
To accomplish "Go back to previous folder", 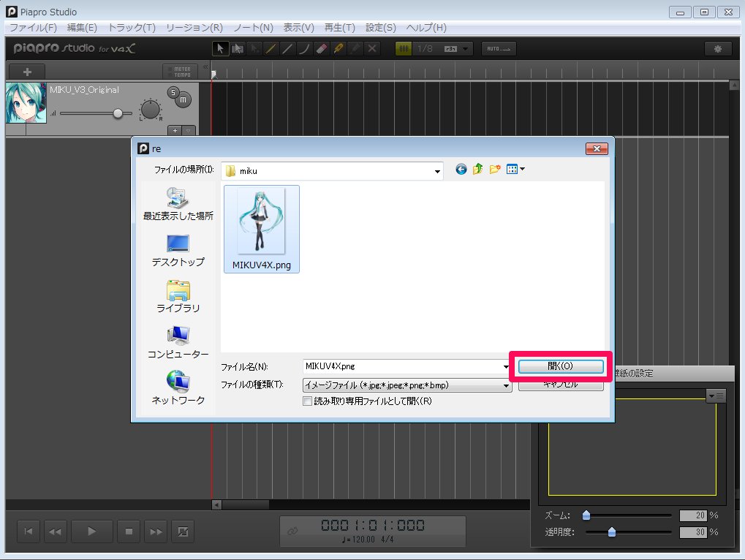I will click(x=461, y=169).
